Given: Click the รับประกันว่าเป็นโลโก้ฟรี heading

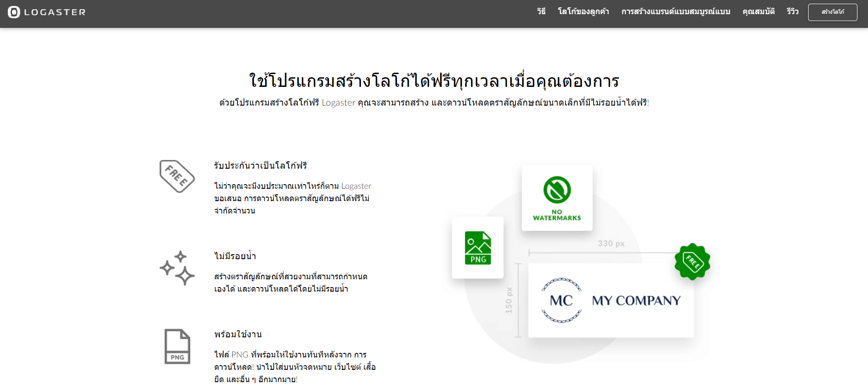Looking at the screenshot, I should [x=260, y=165].
